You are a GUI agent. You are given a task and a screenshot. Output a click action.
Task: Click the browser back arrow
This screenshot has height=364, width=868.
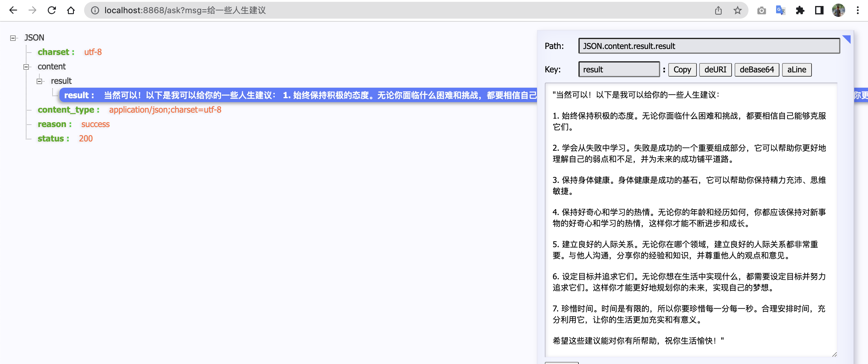coord(13,11)
